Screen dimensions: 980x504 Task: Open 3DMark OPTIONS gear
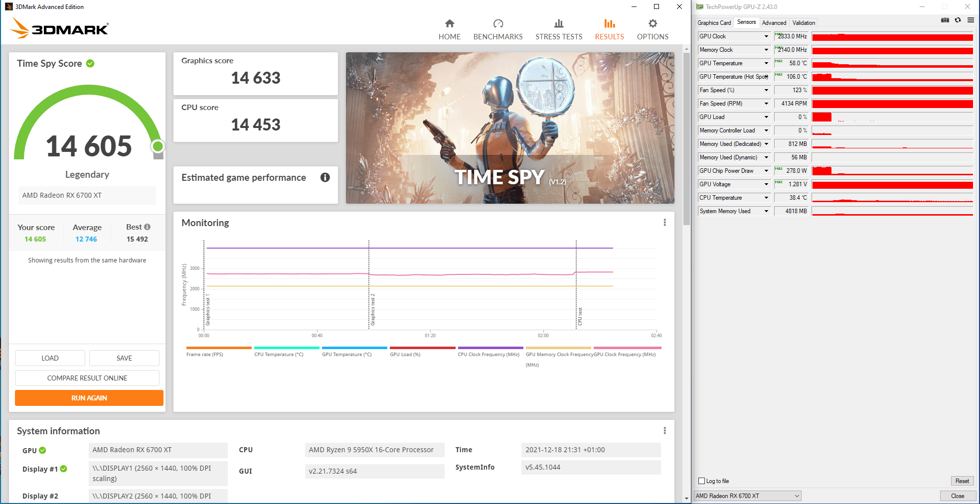tap(653, 30)
